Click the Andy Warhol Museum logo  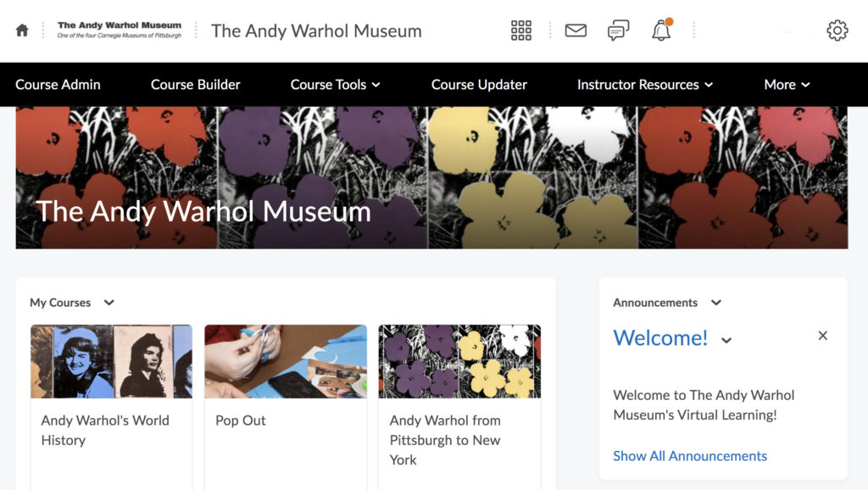point(117,29)
